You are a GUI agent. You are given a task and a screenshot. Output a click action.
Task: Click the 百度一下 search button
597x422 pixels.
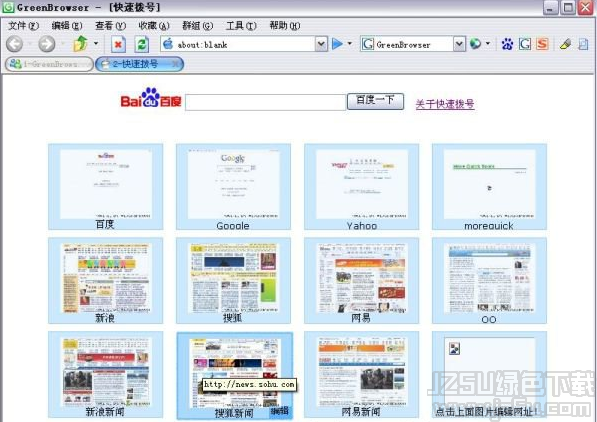click(x=375, y=101)
